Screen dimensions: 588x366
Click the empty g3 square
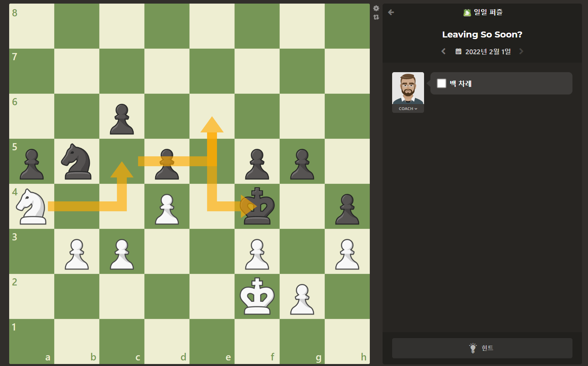(x=302, y=252)
